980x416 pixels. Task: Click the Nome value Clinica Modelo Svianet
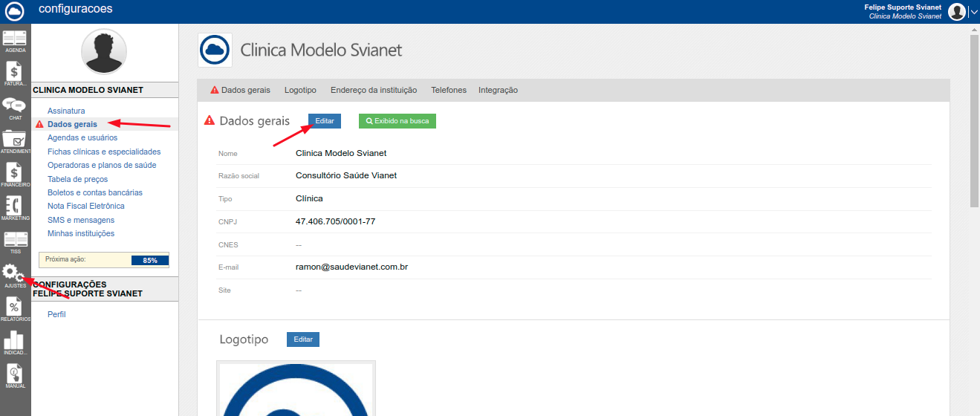(x=341, y=153)
